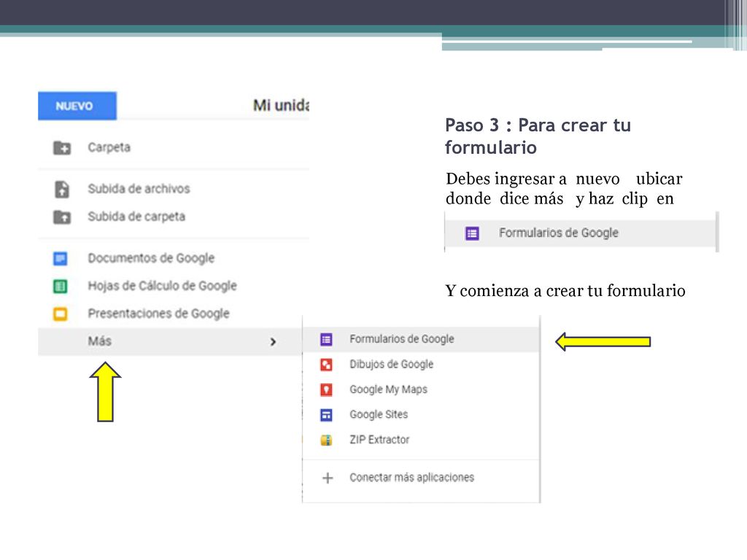
Task: Open Hojas de Cálculo de Google text
Action: coord(162,286)
